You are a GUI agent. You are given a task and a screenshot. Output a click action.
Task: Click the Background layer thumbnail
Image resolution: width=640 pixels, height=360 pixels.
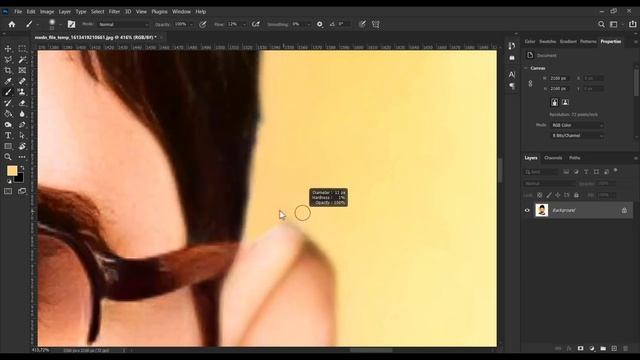542,211
